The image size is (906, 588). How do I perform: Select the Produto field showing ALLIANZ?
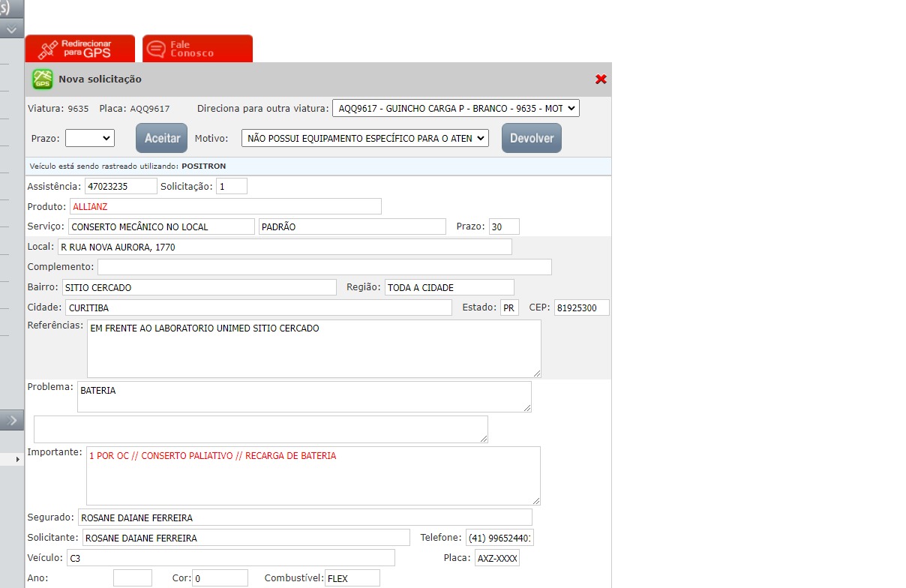[225, 206]
